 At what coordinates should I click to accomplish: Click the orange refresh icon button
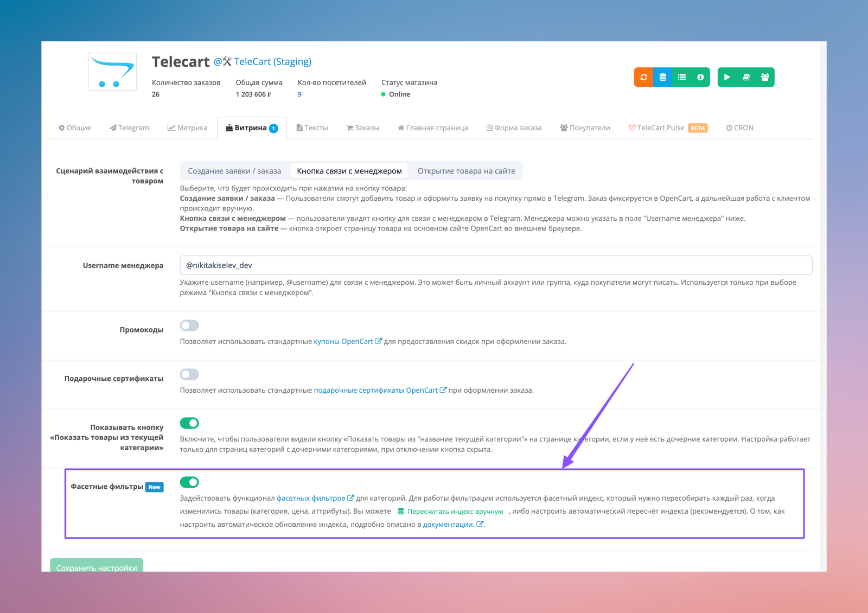643,78
